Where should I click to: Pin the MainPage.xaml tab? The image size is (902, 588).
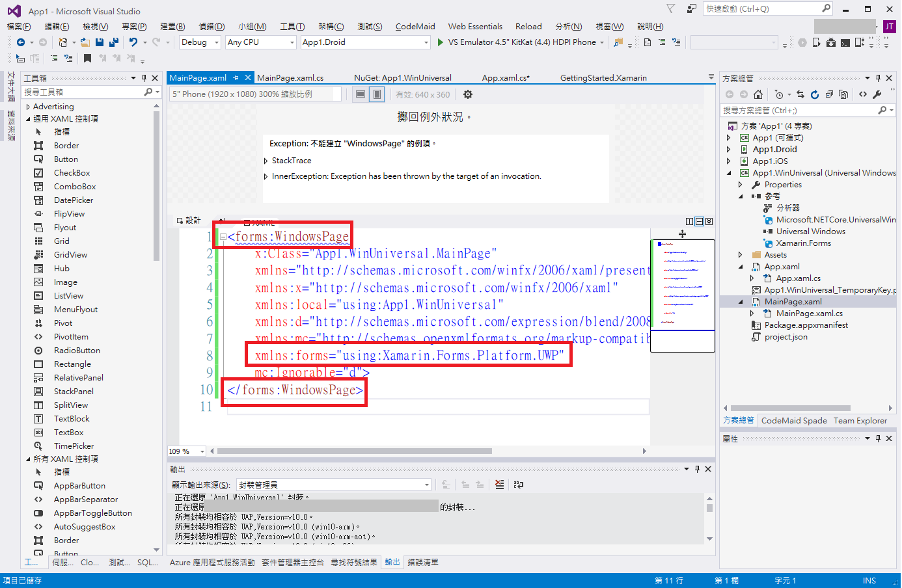click(236, 77)
